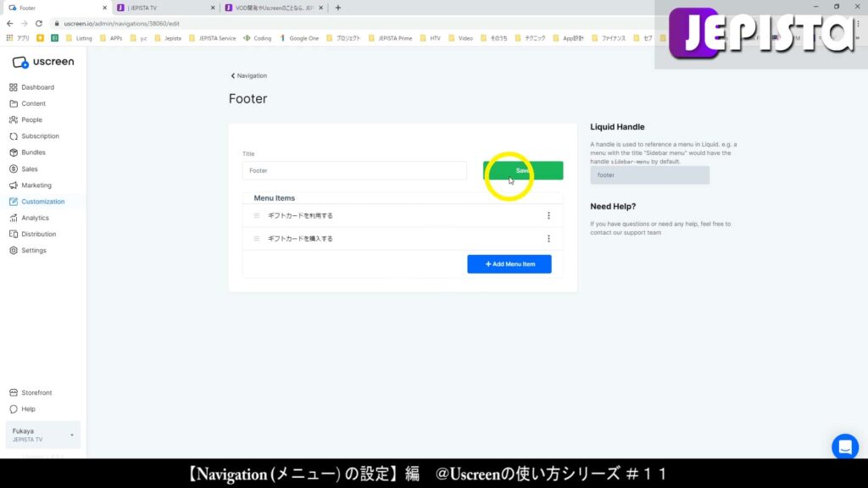Switch to the JEPISTA TV browser tab
The width and height of the screenshot is (868, 488).
tap(161, 8)
